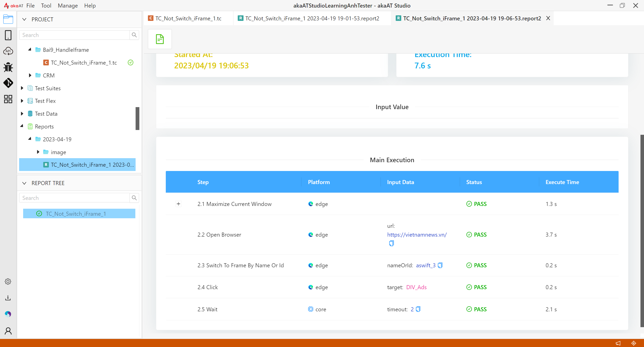Click the 2.5 Wait step
The width and height of the screenshot is (644, 347).
coord(207,309)
